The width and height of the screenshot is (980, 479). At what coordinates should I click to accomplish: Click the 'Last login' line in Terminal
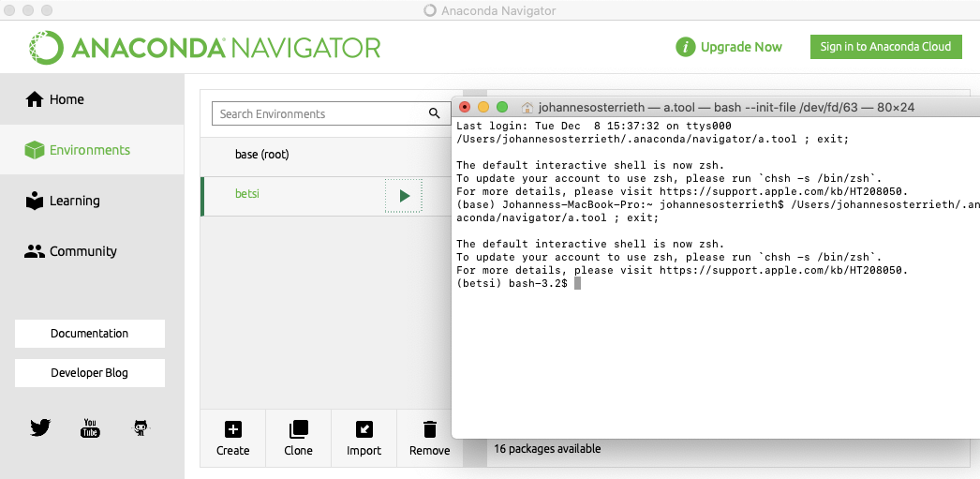594,126
